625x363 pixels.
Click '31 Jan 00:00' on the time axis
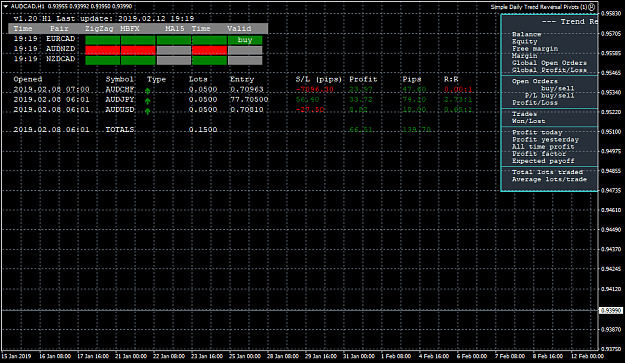359,356
